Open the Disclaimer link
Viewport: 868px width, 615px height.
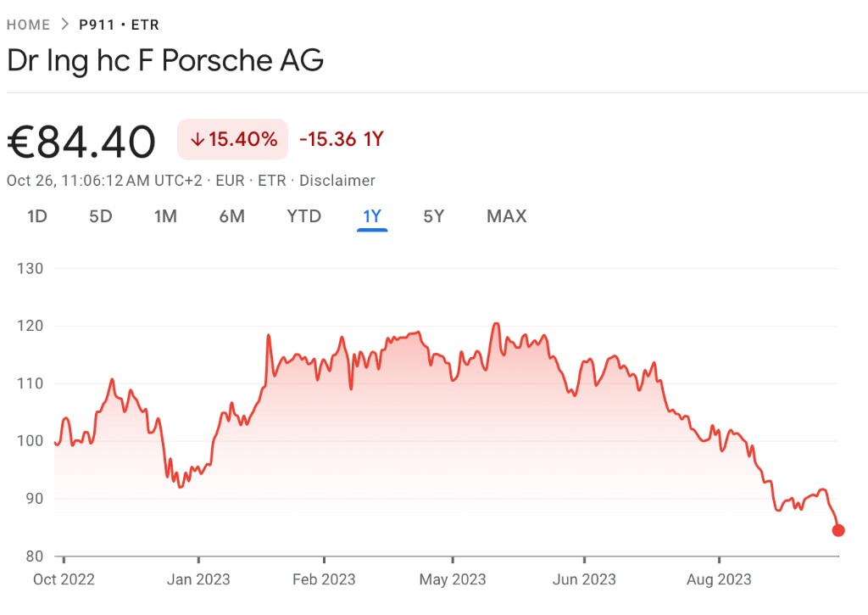point(337,181)
